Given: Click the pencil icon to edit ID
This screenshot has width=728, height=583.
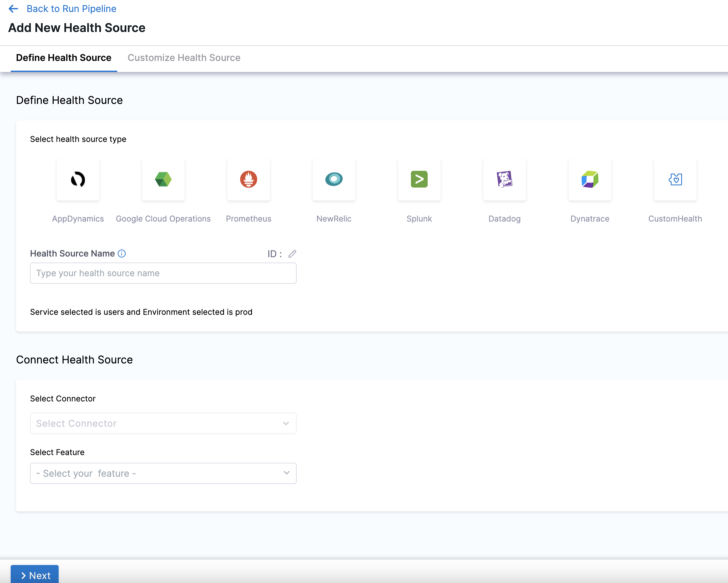Looking at the screenshot, I should click(292, 254).
